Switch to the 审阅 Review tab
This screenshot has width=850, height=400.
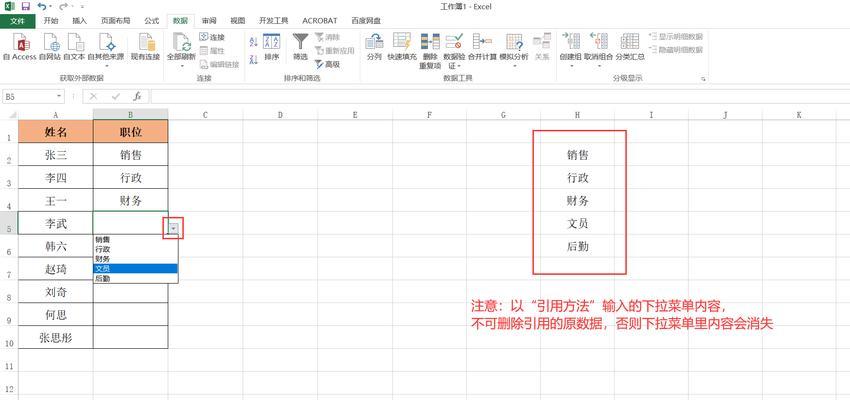click(209, 21)
